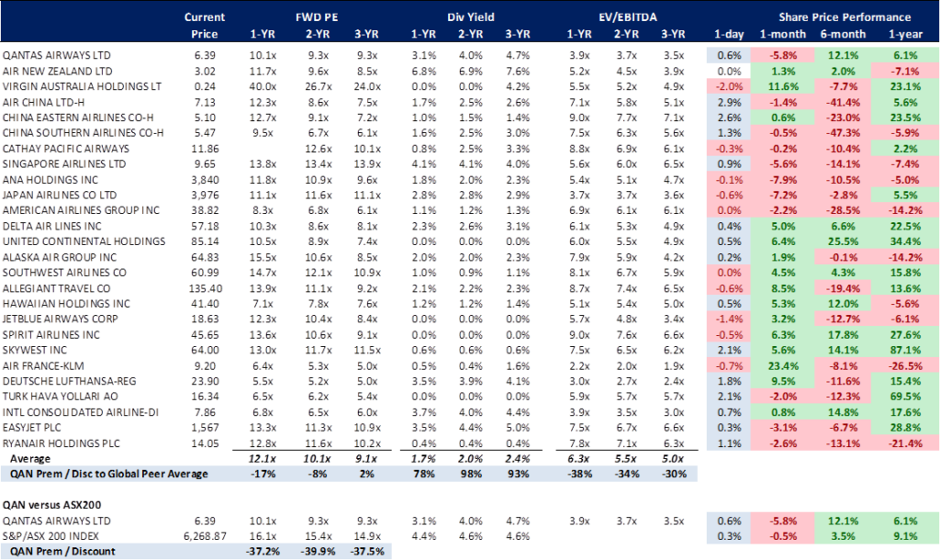The width and height of the screenshot is (940, 560).
Task: Click ANA Holdings' 3,840 price cell
Action: pos(205,180)
